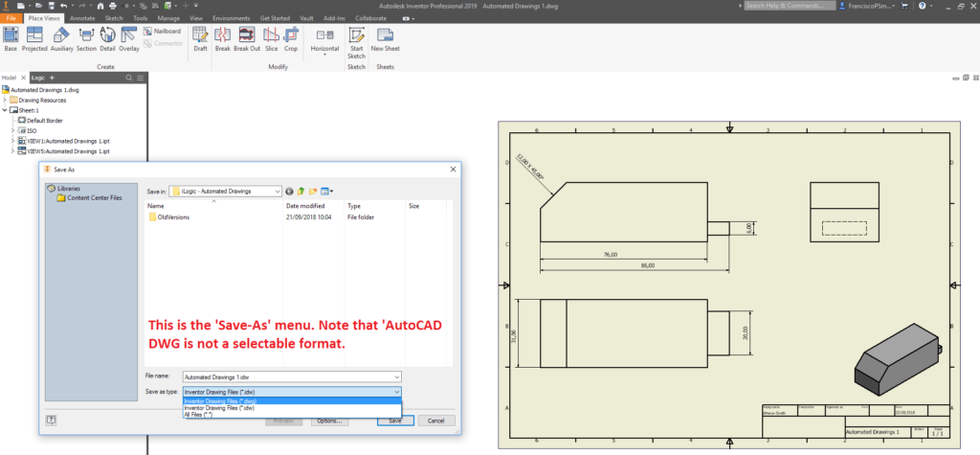Select the OldVersions folder
Viewport: 980px width, 455px height.
(x=169, y=217)
